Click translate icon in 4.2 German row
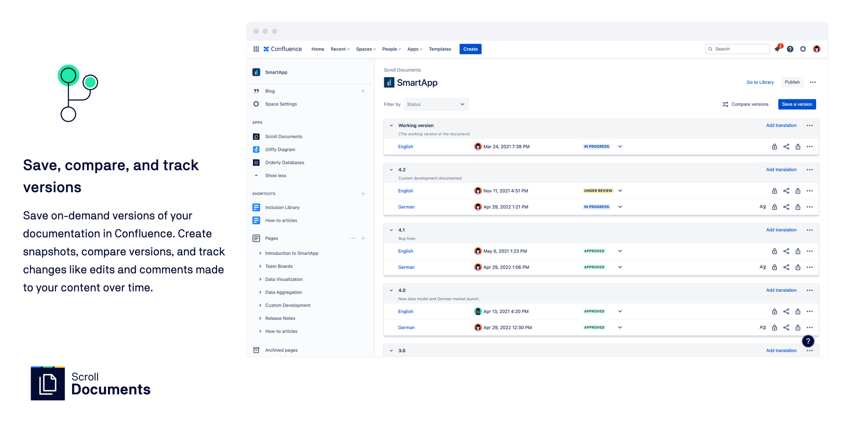868x424 pixels. click(x=763, y=207)
